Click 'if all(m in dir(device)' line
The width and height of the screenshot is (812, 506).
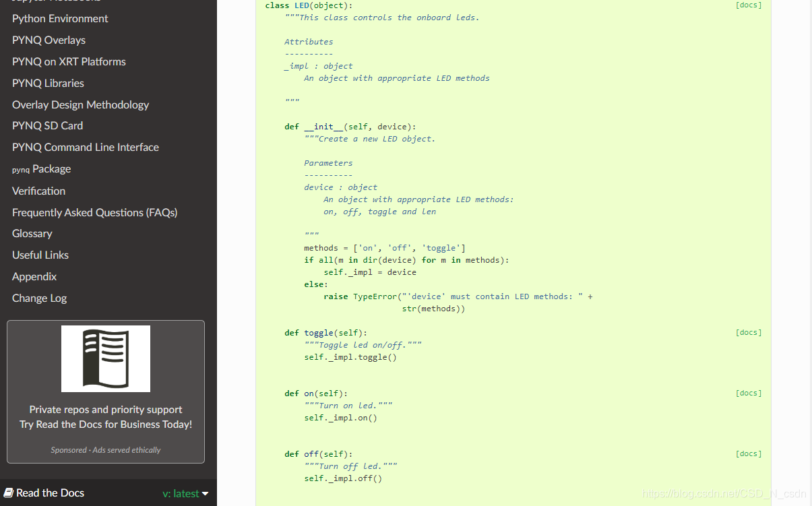tap(407, 260)
